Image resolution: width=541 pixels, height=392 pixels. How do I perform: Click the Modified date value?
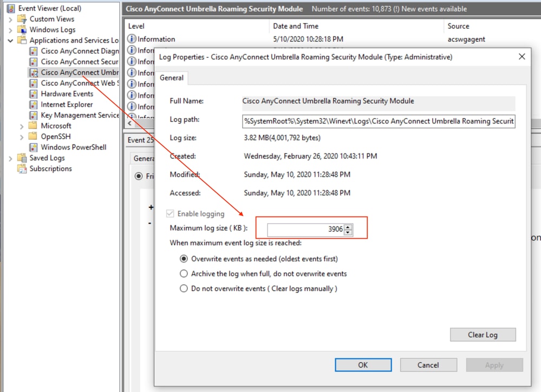click(x=297, y=174)
